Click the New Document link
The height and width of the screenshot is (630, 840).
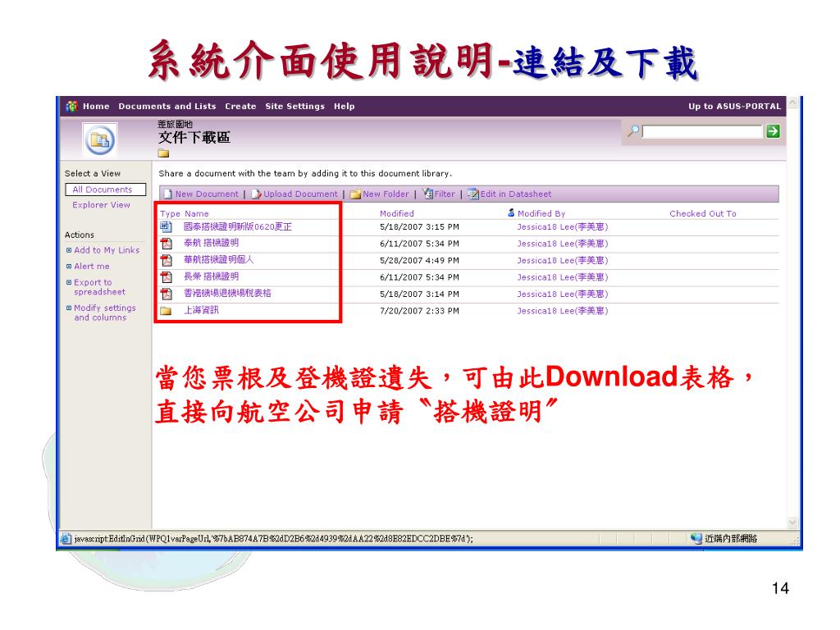click(x=207, y=194)
